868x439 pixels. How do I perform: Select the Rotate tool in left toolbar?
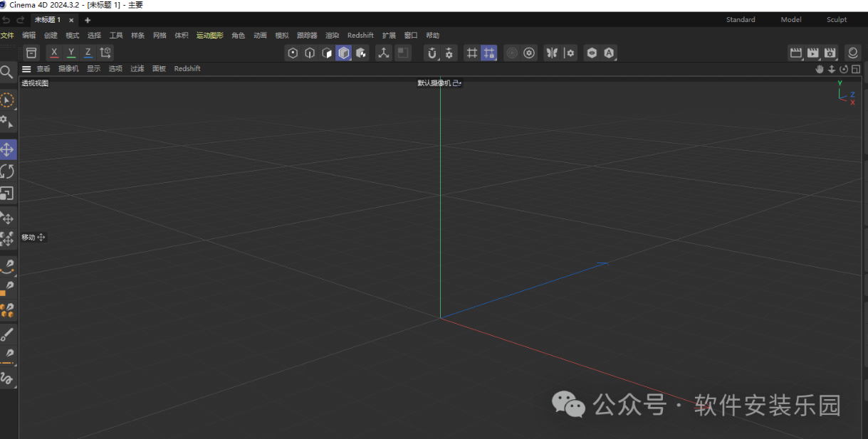[x=7, y=171]
